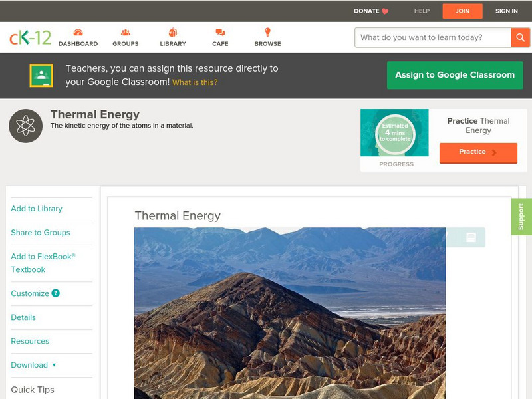The width and height of the screenshot is (532, 399).
Task: Click the Practice button
Action: (477, 152)
